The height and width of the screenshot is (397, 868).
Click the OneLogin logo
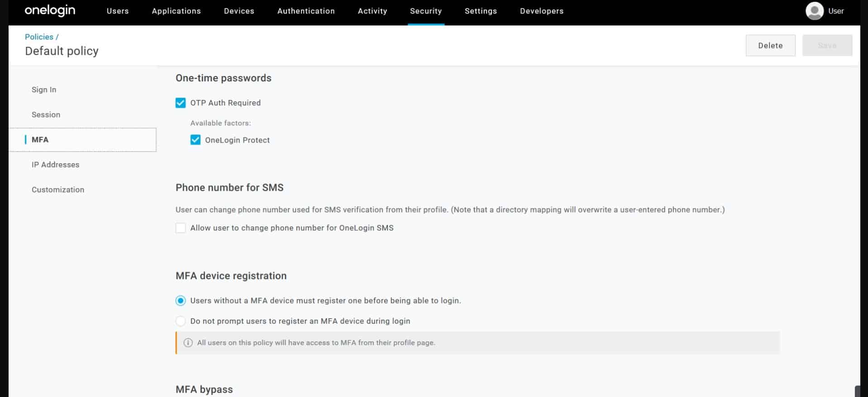(50, 10)
